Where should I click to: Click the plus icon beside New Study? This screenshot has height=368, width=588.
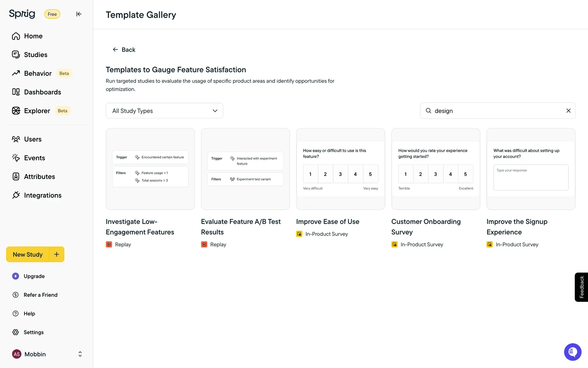tap(57, 255)
